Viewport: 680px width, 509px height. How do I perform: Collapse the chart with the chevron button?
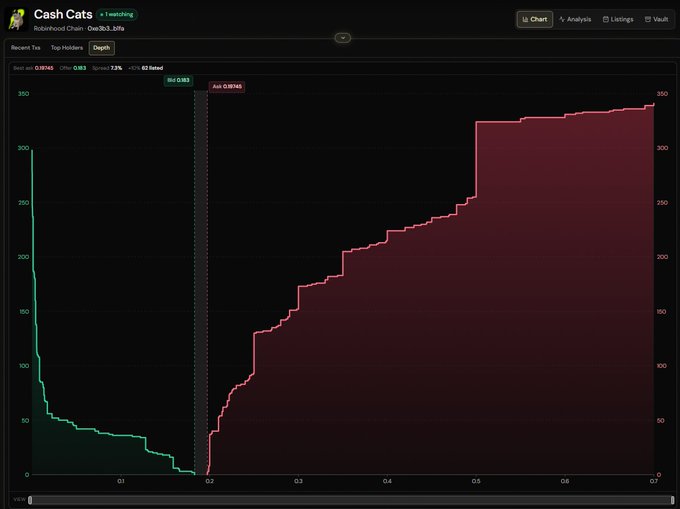coord(343,38)
